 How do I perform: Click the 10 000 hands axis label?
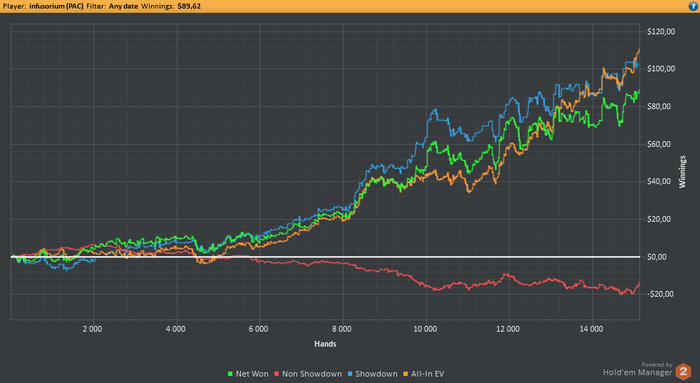[x=425, y=329]
